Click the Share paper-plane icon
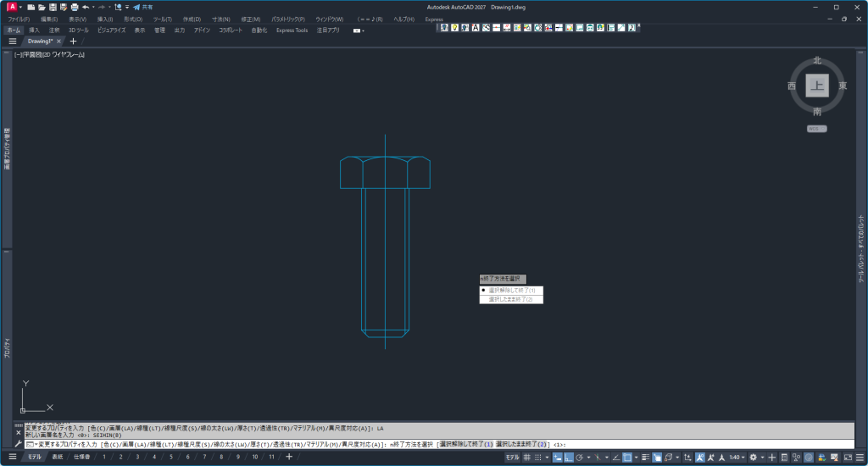Viewport: 868px width, 466px height. pos(136,7)
